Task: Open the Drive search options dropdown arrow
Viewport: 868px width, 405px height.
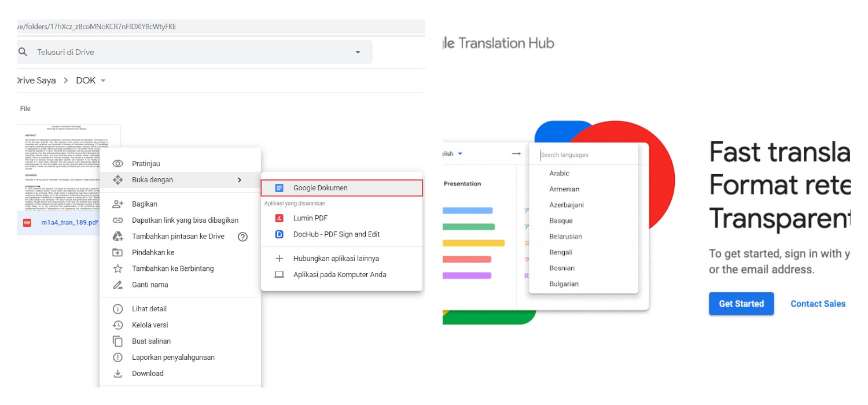Action: (359, 51)
